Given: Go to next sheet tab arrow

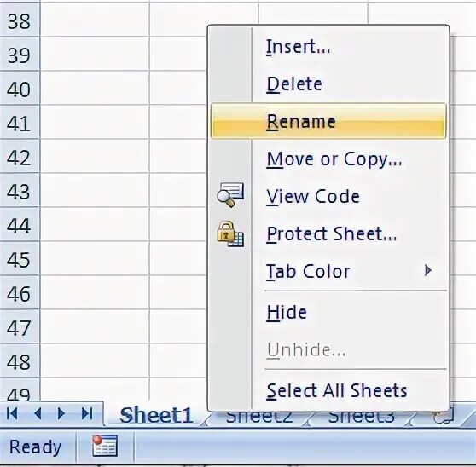Looking at the screenshot, I should (61, 413).
